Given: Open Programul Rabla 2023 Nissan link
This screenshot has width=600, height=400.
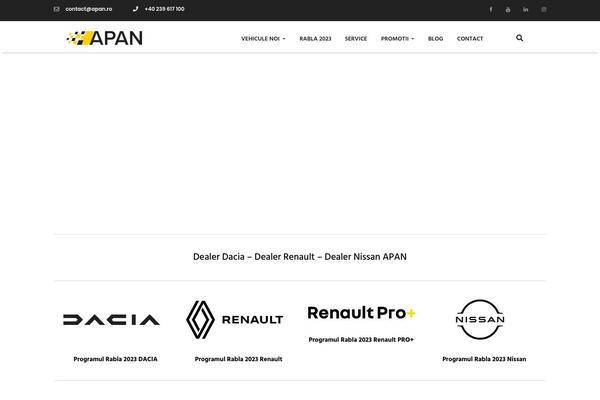Looking at the screenshot, I should coord(484,359).
